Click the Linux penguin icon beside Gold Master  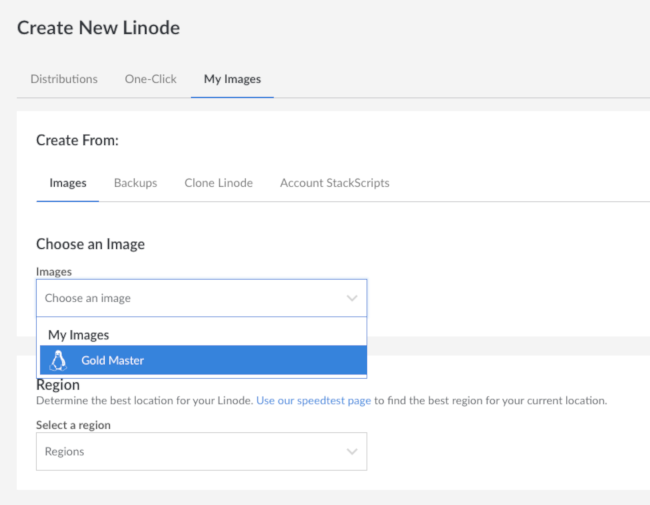57,360
